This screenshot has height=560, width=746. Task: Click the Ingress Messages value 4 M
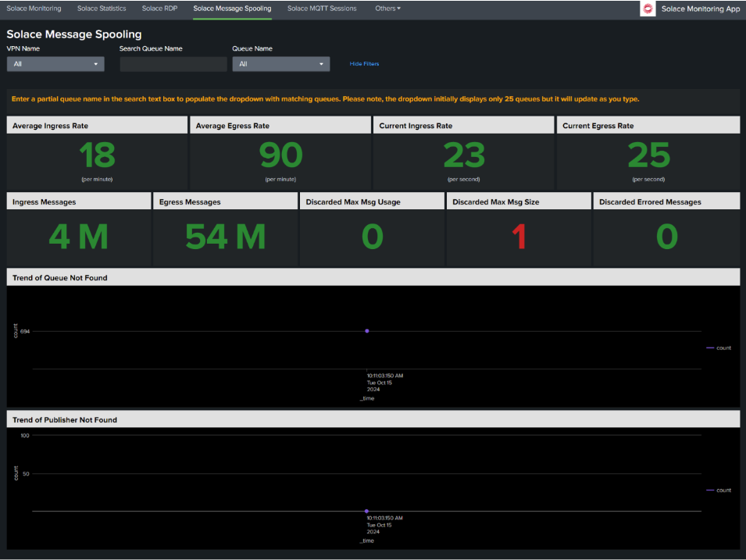78,237
